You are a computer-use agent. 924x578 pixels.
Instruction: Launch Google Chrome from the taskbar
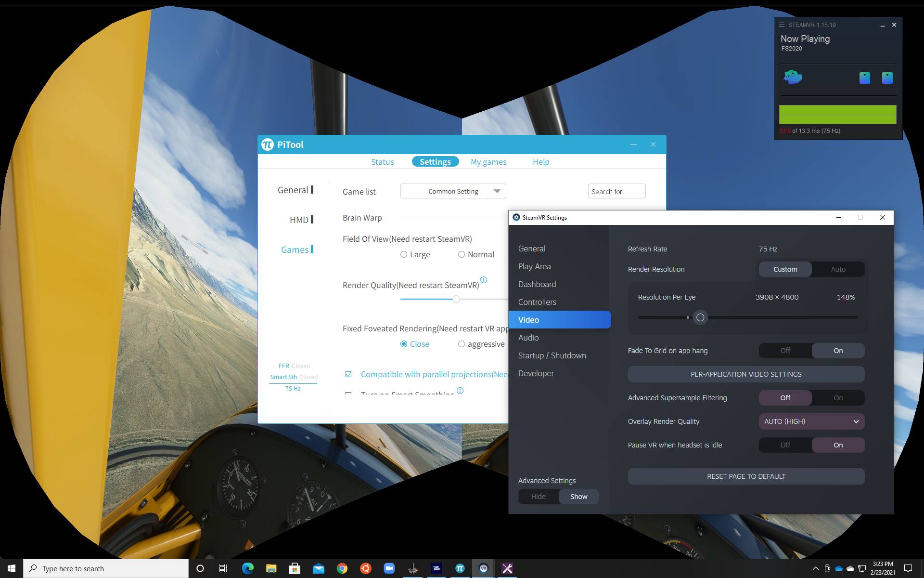(x=342, y=568)
